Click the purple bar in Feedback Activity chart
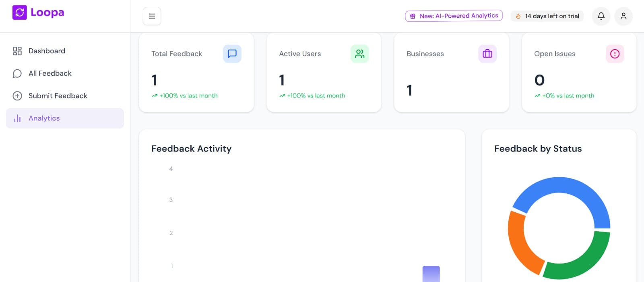The width and height of the screenshot is (644, 282). [431, 274]
